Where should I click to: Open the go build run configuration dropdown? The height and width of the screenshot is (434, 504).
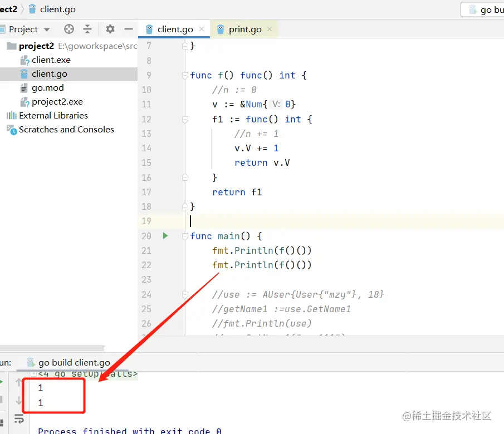pyautogui.click(x=483, y=9)
